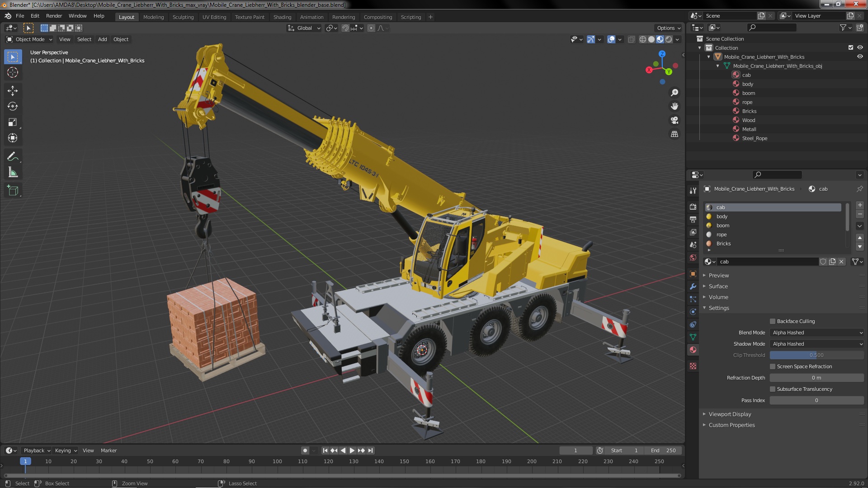Jump to the last frame

tap(371, 450)
